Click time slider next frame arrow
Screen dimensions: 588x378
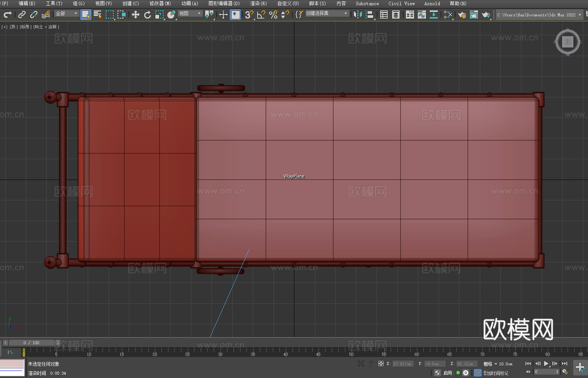(58, 343)
